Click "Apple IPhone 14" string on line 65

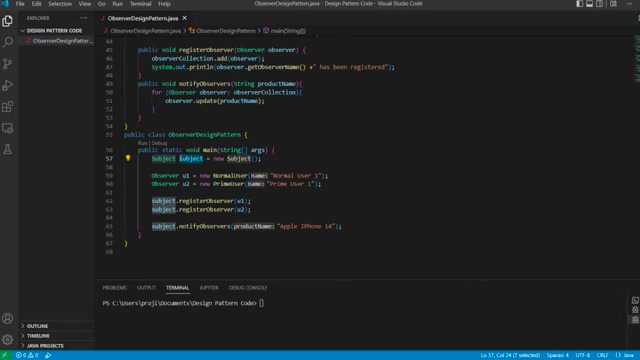point(306,226)
